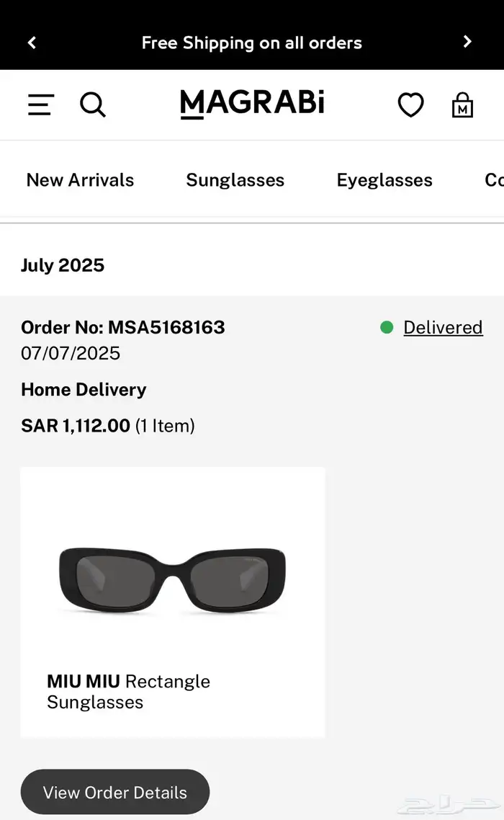Click the July 2025 section heading
This screenshot has width=504, height=820.
coord(63,265)
